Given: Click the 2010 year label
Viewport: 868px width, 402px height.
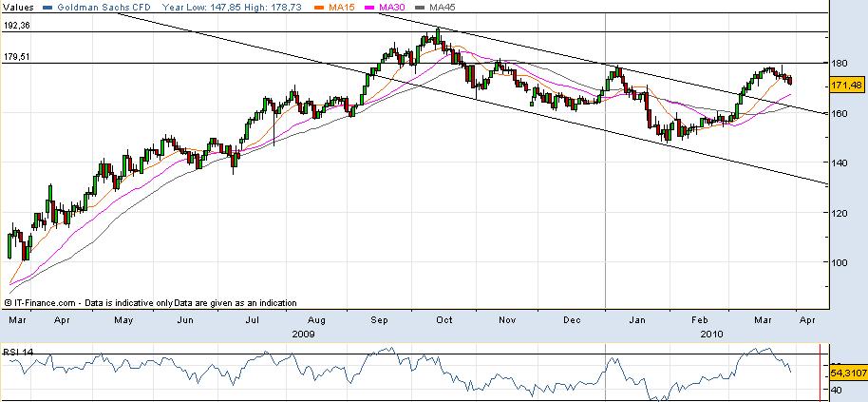Looking at the screenshot, I should tap(711, 334).
